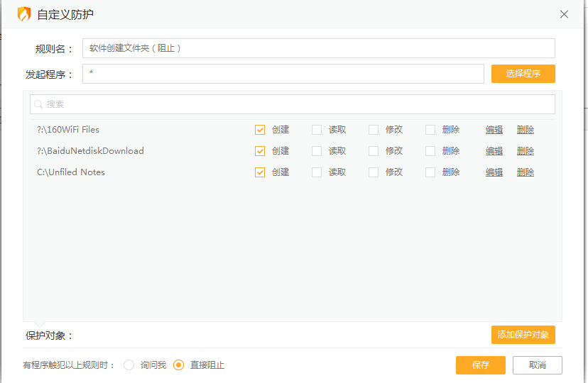Image resolution: width=588 pixels, height=383 pixels.
Task: Click the search magnifier icon
Action: [38, 104]
